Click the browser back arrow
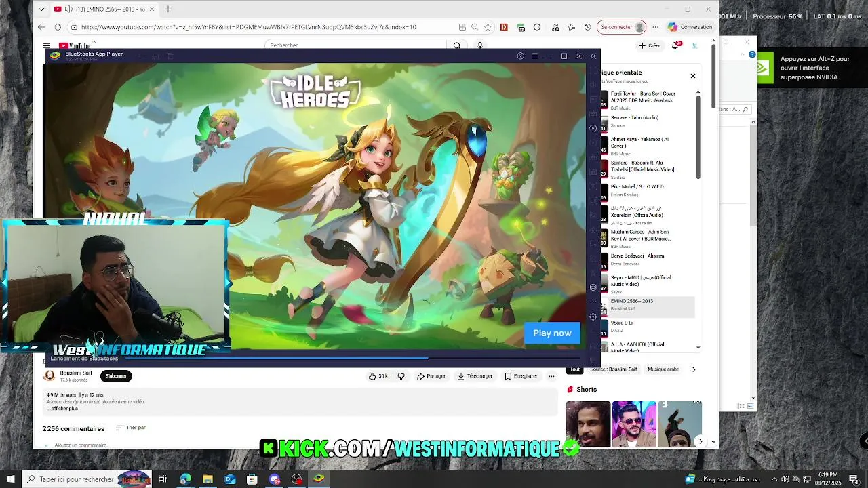This screenshot has height=488, width=868. tap(42, 27)
